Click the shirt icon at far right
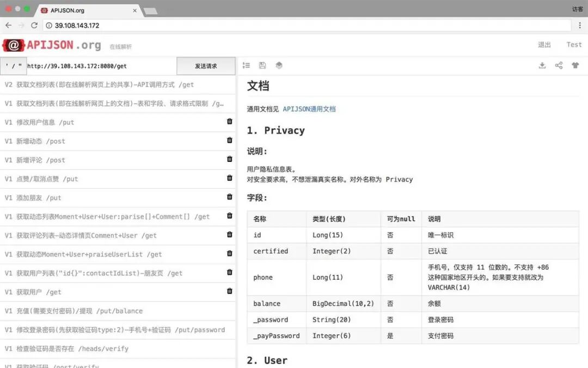 575,65
